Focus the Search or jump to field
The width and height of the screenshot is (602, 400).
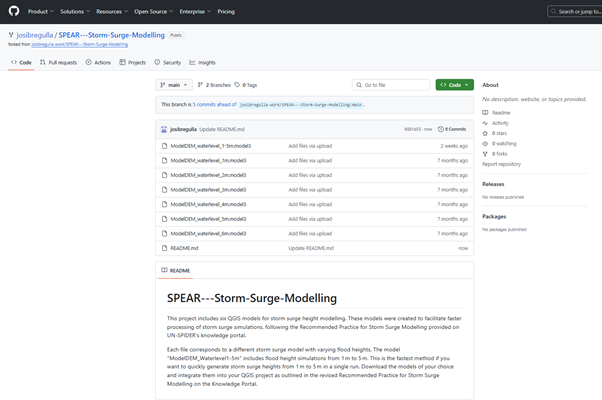point(574,12)
